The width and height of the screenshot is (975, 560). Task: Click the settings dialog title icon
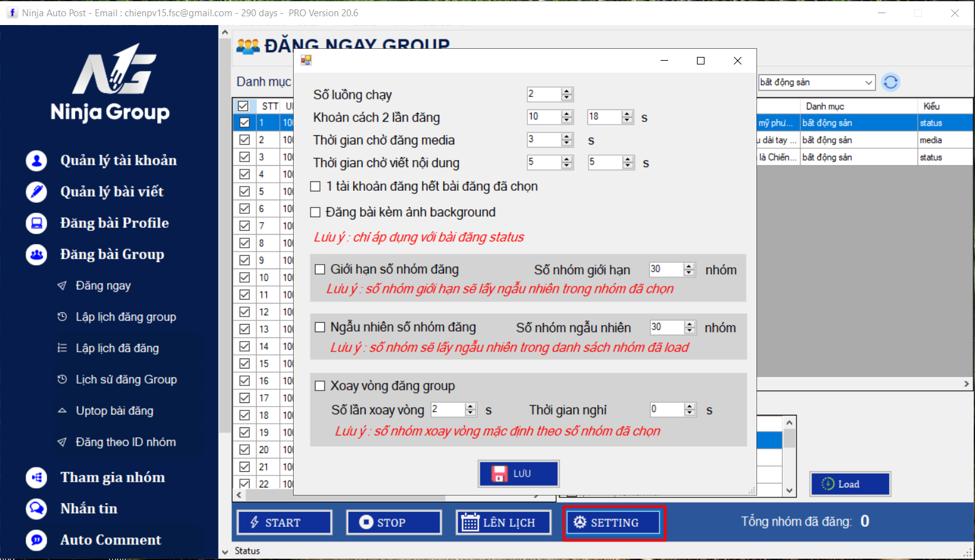[306, 60]
